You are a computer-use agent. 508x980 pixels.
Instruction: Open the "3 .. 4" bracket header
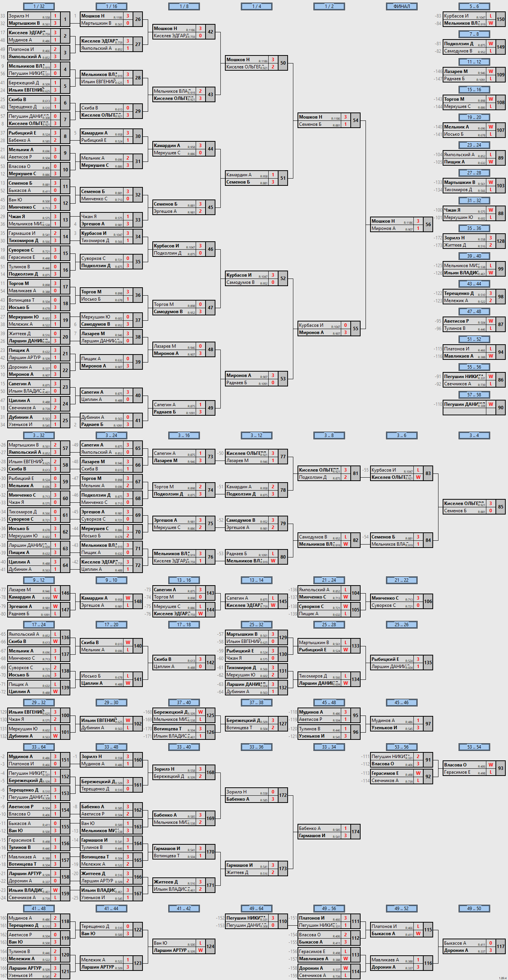(x=475, y=435)
